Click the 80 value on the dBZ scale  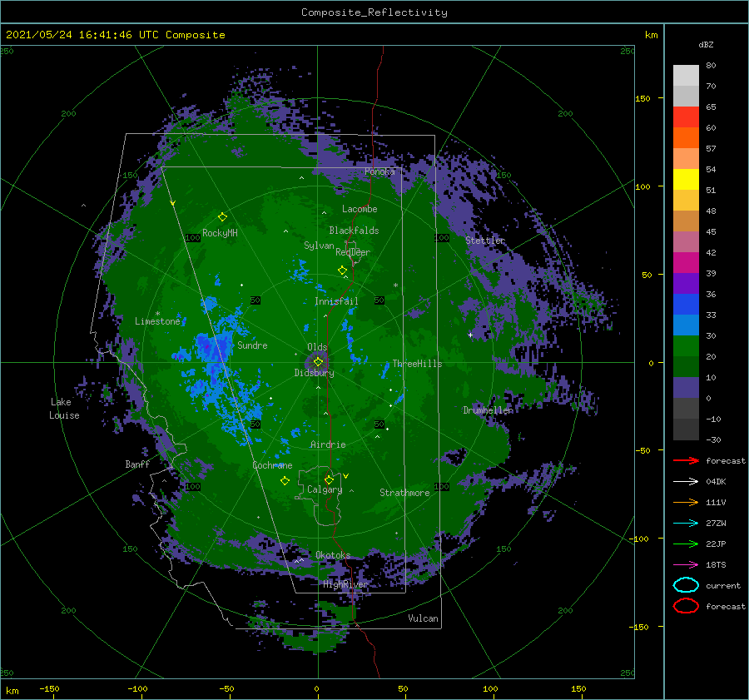coord(711,65)
